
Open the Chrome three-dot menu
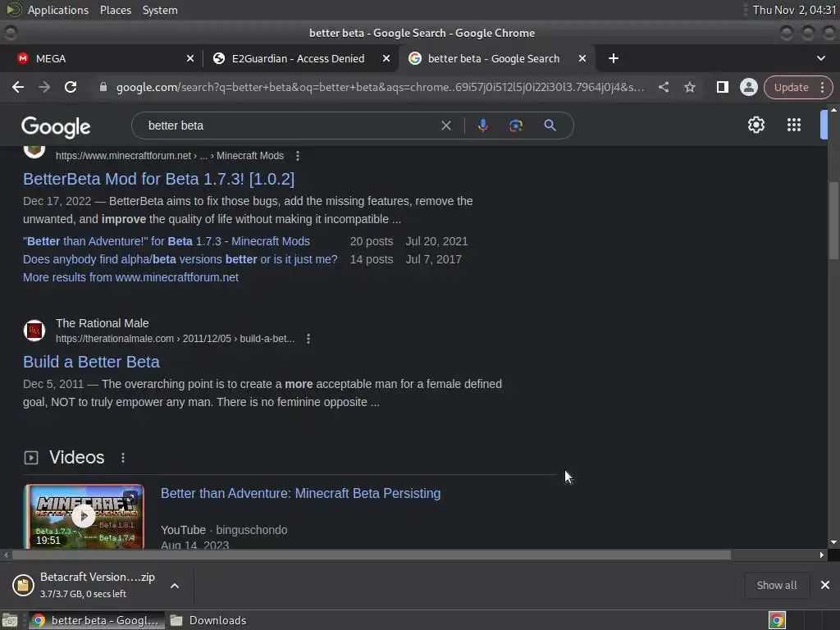point(822,87)
